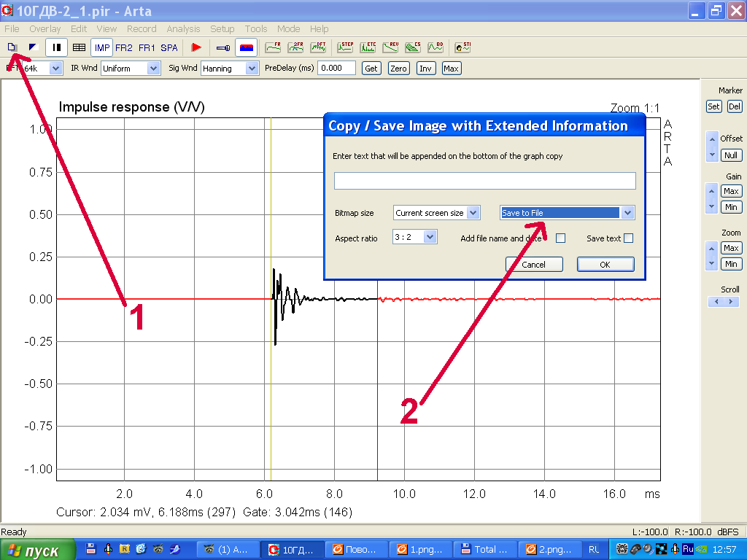Expand the Bitmap size Current screen size dropdown

pos(473,213)
